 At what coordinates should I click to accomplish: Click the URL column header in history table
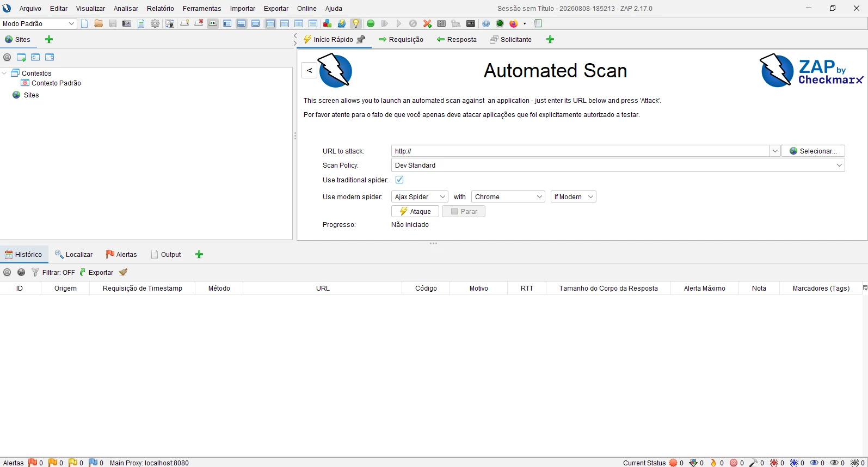click(x=323, y=288)
